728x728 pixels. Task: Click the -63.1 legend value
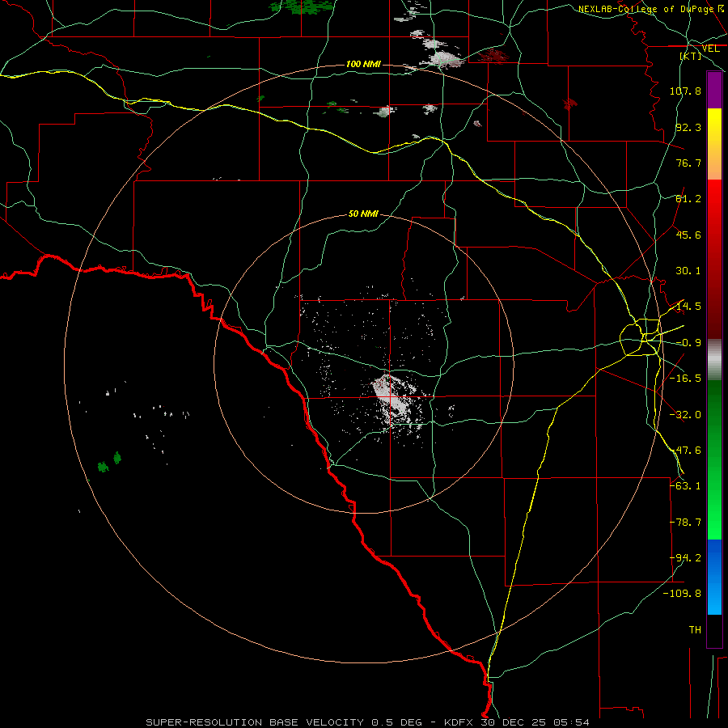[685, 486]
